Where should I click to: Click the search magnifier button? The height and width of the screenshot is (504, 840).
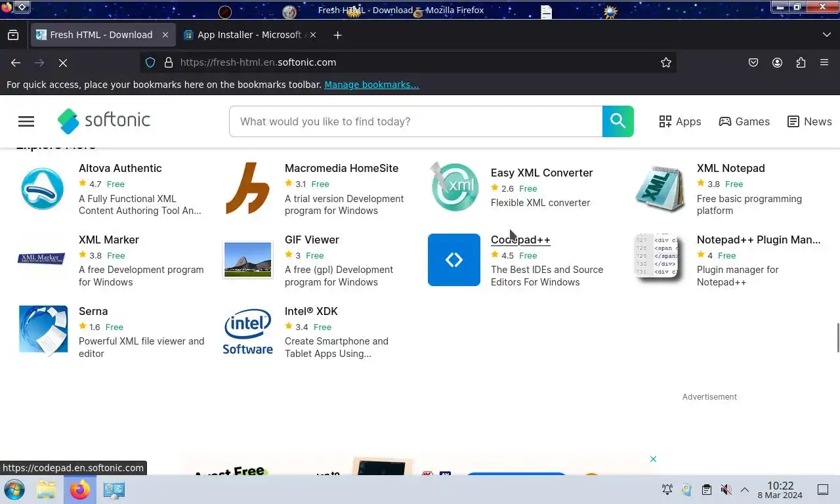click(618, 121)
